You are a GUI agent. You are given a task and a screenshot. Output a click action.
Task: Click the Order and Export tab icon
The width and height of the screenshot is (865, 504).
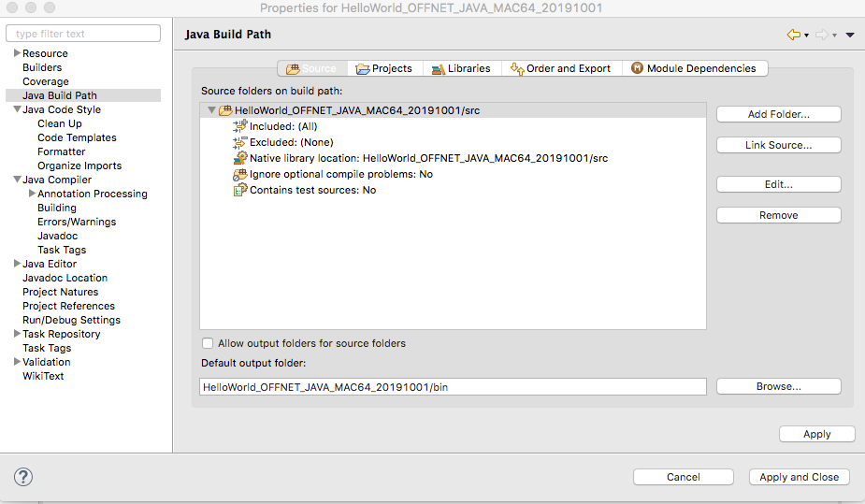pos(517,69)
